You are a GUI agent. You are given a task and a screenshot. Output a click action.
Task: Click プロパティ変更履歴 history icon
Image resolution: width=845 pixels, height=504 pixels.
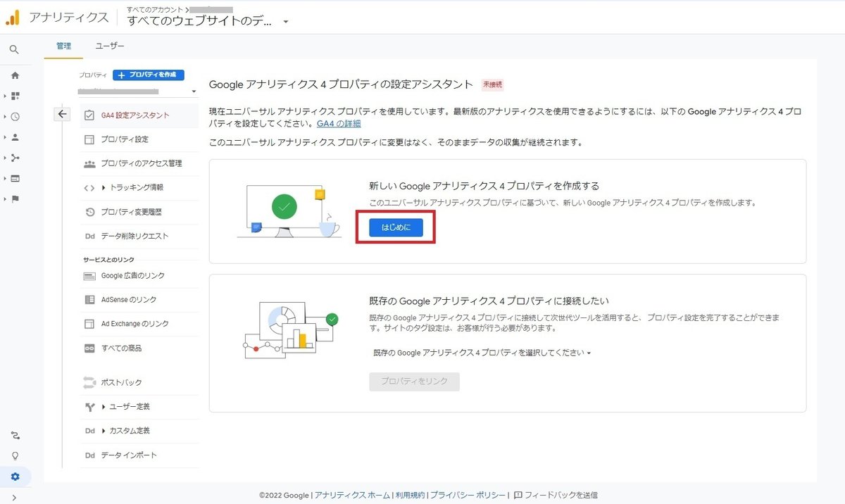pyautogui.click(x=89, y=212)
